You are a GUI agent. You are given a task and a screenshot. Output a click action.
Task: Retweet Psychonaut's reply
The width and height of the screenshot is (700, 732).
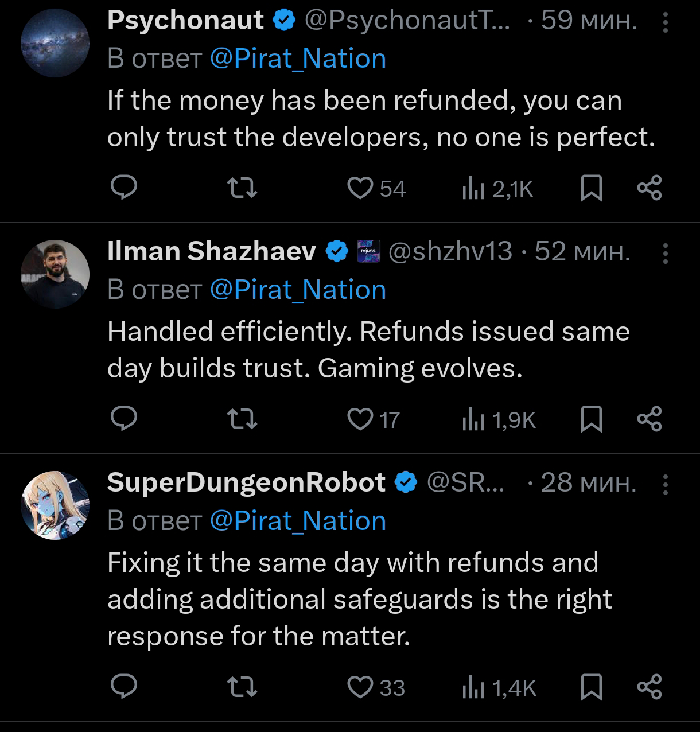[242, 188]
